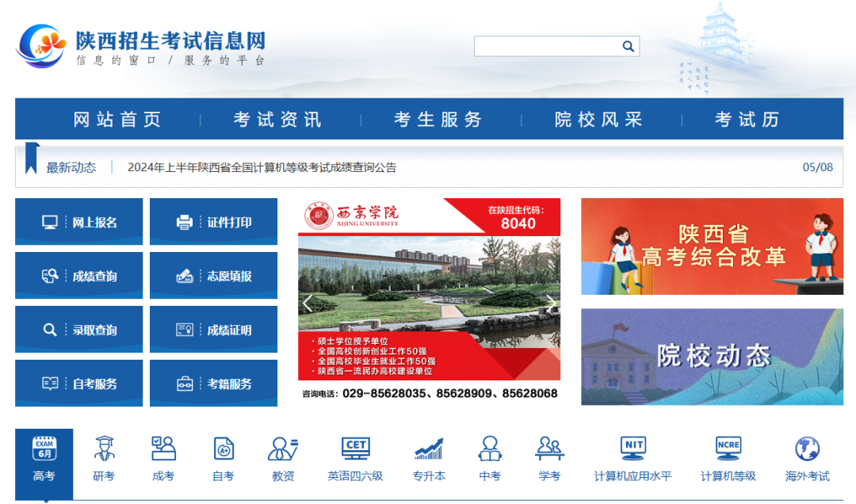Click the 陕西省高考综合改革 banner
Image resolution: width=856 pixels, height=504 pixels.
pyautogui.click(x=711, y=246)
